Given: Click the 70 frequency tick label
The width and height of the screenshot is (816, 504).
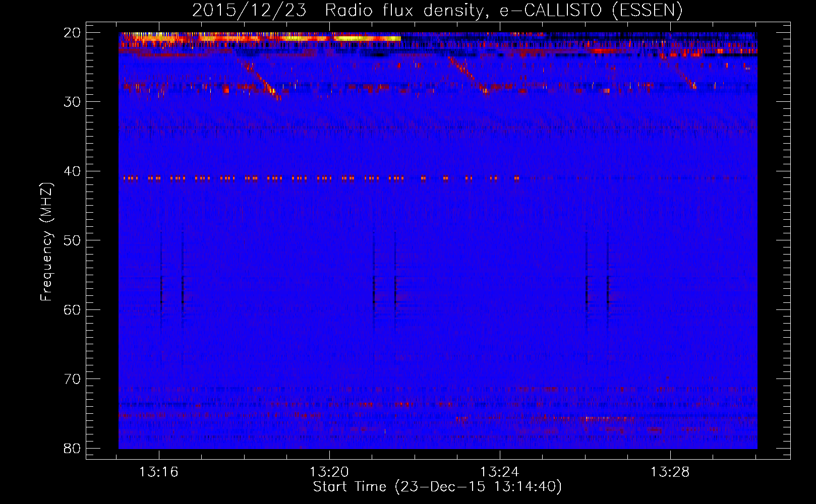Looking at the screenshot, I should pos(72,379).
